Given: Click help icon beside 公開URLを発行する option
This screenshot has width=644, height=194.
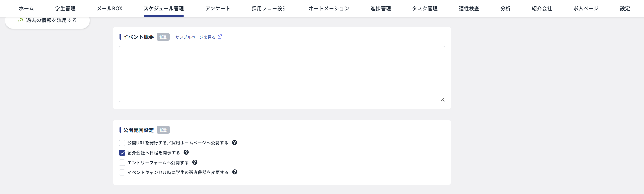Looking at the screenshot, I should pyautogui.click(x=234, y=143).
